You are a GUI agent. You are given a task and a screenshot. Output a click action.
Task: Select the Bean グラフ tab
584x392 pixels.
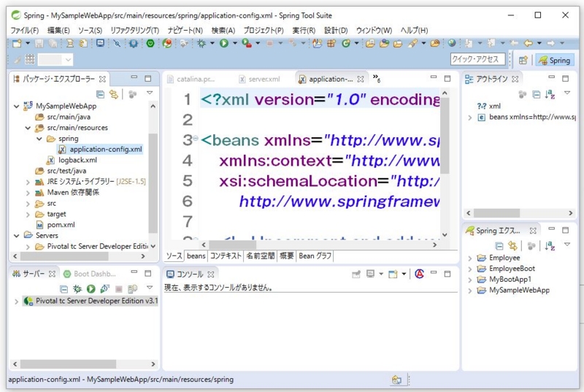click(x=315, y=255)
